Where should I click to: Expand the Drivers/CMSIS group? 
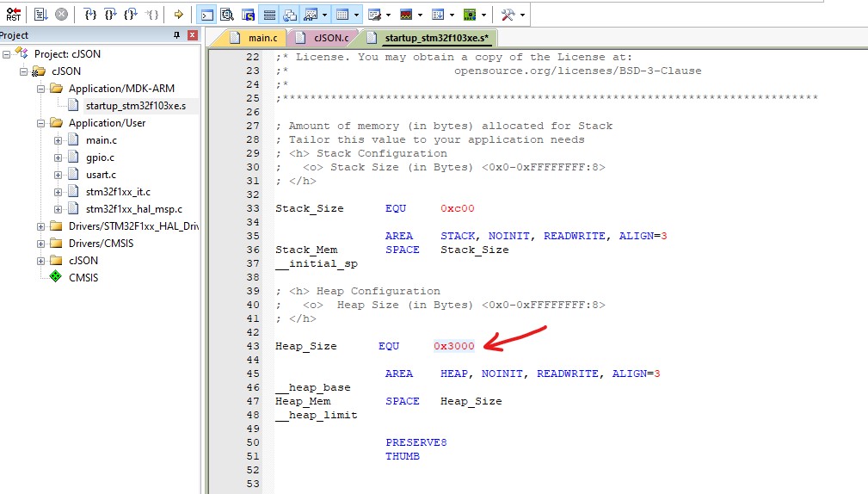point(40,243)
